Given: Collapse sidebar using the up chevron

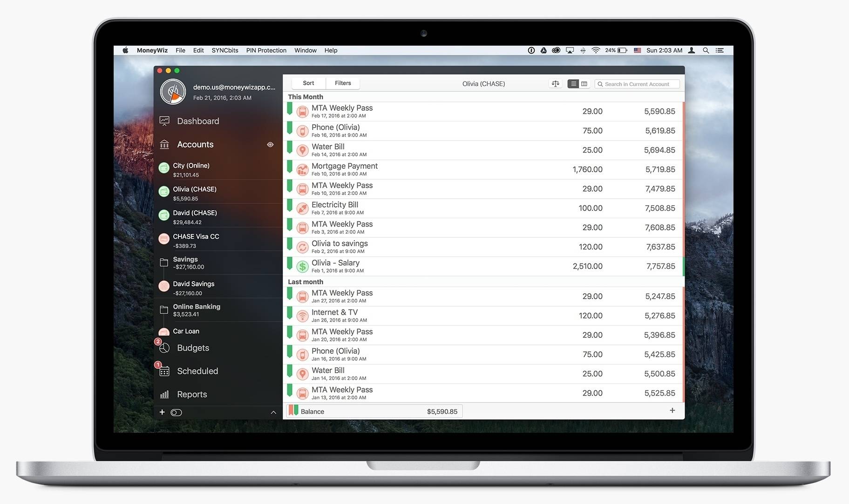Looking at the screenshot, I should click(x=273, y=412).
